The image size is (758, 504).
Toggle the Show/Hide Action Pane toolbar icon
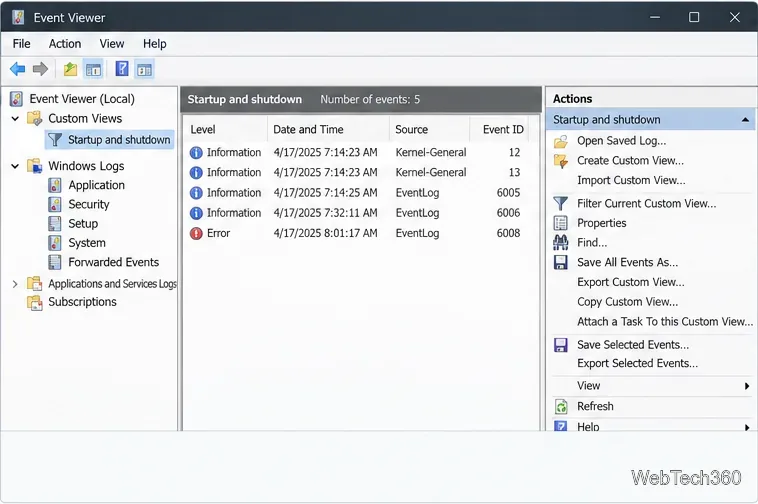[144, 70]
